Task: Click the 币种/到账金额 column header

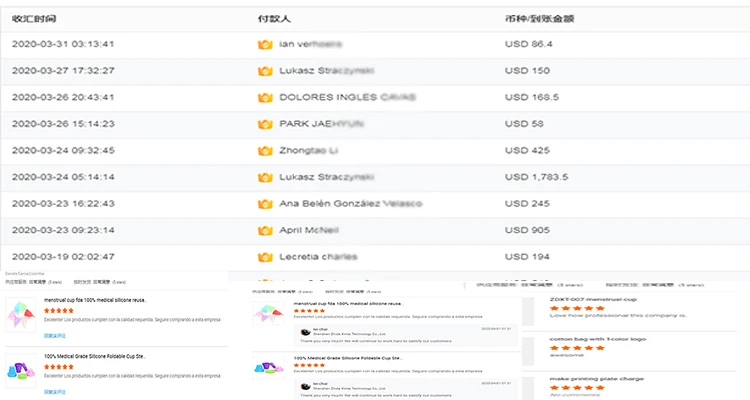Action: [x=546, y=18]
